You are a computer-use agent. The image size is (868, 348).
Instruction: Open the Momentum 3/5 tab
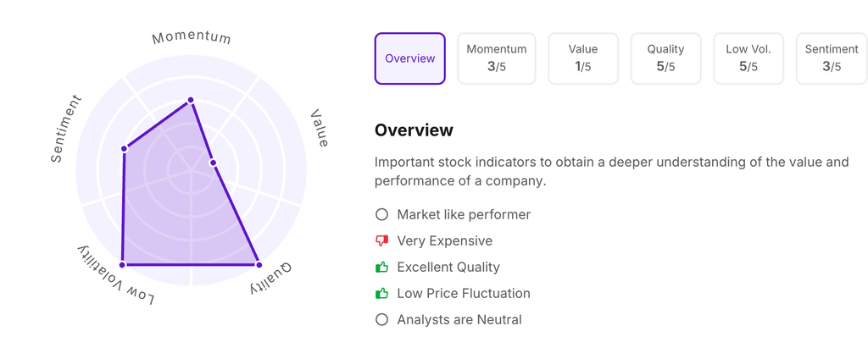(496, 58)
